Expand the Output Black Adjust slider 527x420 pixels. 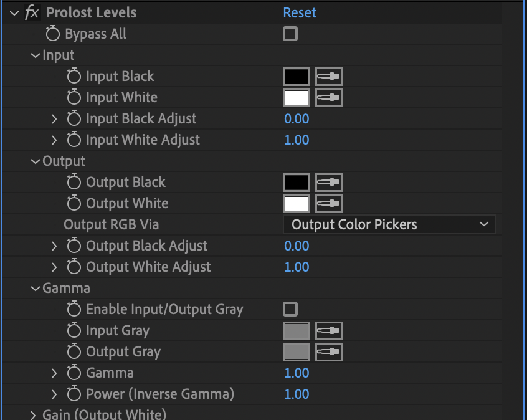54,246
